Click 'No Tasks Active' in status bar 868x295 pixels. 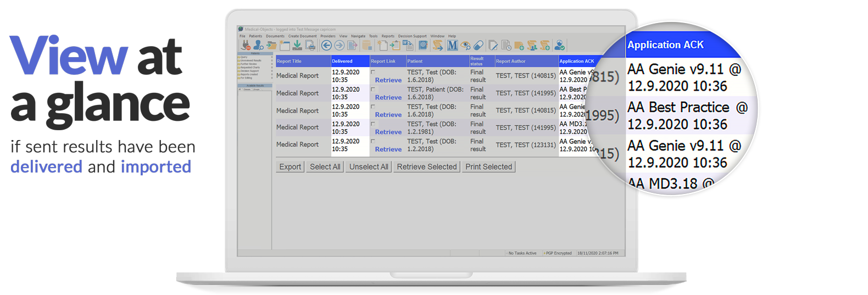point(522,253)
